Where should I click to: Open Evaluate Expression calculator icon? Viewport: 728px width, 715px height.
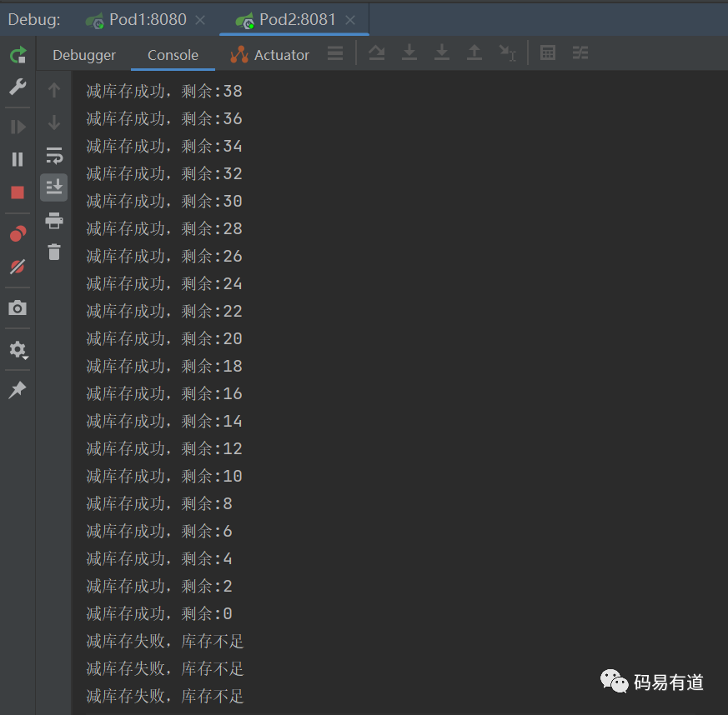click(548, 52)
